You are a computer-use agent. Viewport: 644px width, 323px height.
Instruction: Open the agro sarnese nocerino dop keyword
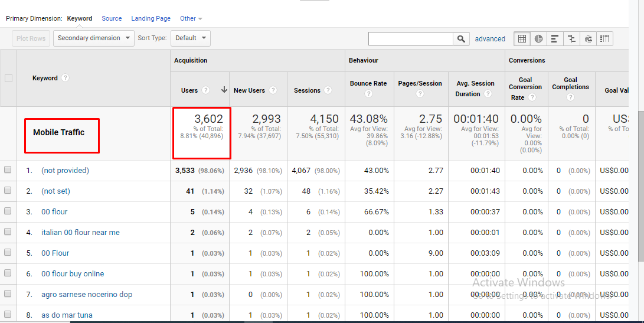[x=87, y=294]
